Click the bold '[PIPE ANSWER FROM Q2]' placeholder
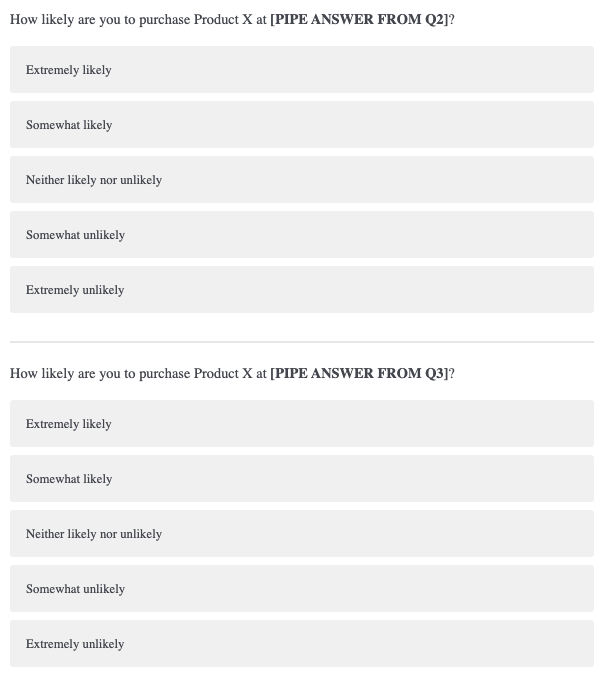604x684 pixels. click(x=359, y=20)
